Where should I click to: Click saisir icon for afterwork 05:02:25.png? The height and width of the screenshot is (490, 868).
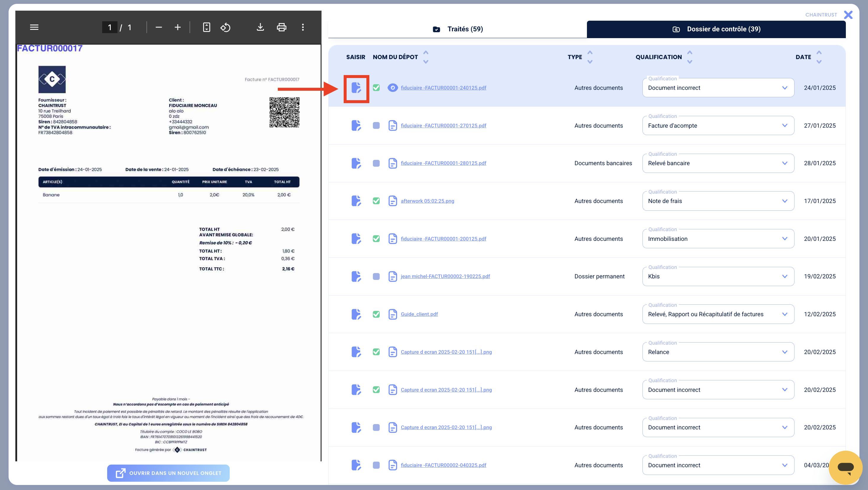click(356, 201)
